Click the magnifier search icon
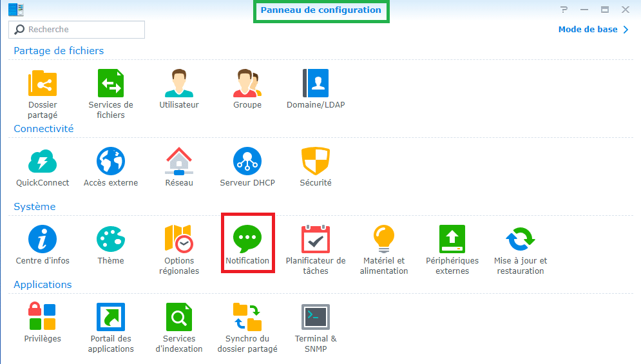This screenshot has height=364, width=641. pyautogui.click(x=19, y=30)
